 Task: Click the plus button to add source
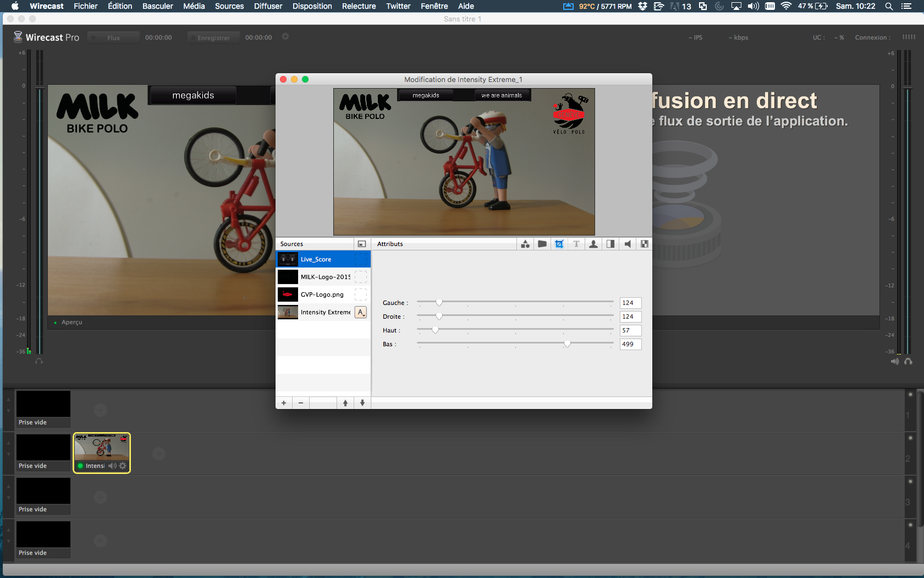284,403
